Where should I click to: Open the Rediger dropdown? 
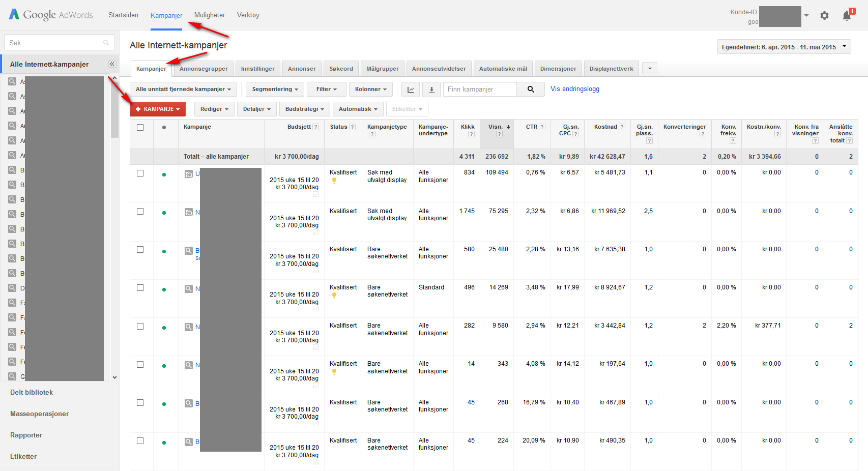(x=214, y=109)
